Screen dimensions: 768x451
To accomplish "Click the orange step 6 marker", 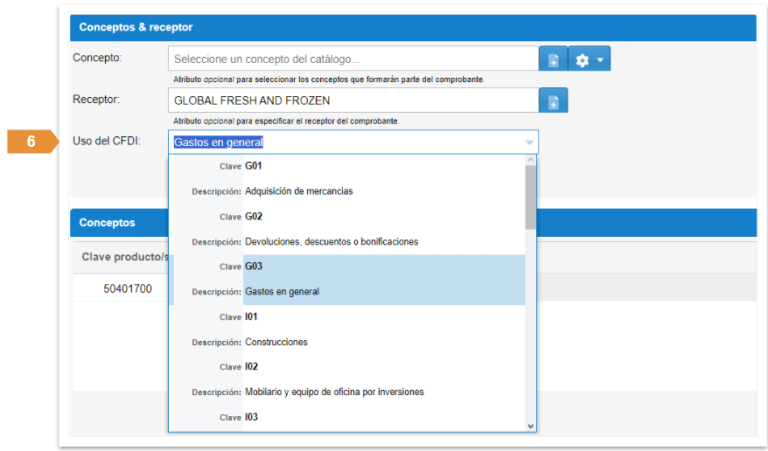I will point(33,142).
